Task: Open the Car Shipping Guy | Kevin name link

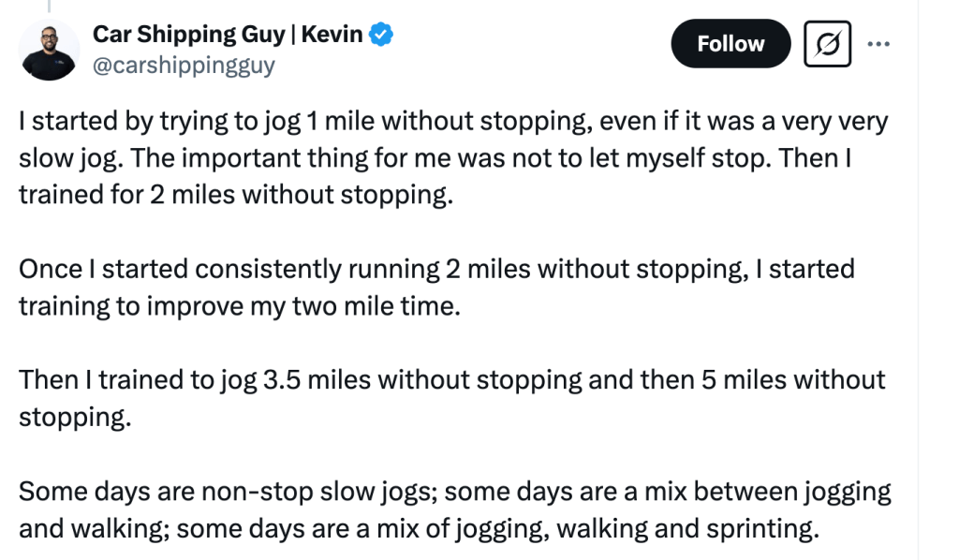Action: point(227,36)
